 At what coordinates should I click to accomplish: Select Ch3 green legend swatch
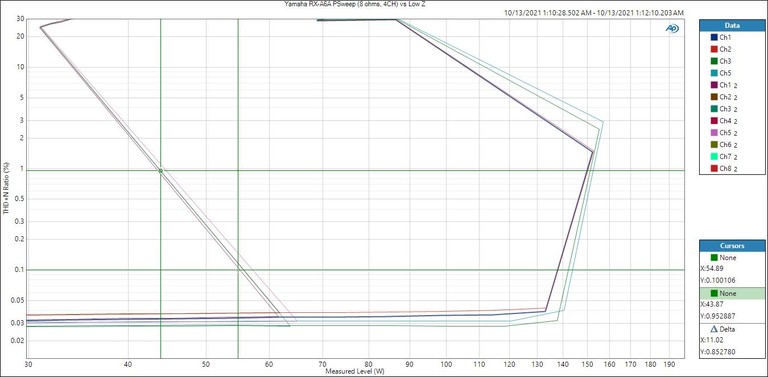[714, 61]
